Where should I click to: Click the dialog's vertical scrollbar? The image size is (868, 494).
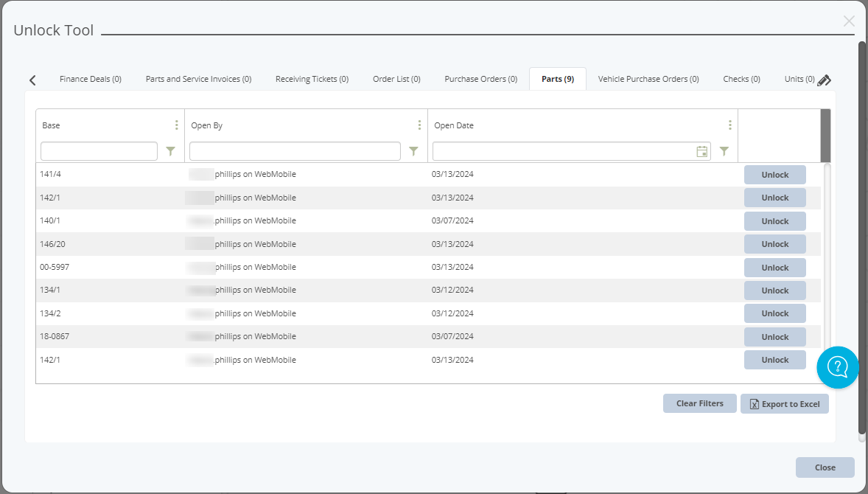tap(862, 238)
